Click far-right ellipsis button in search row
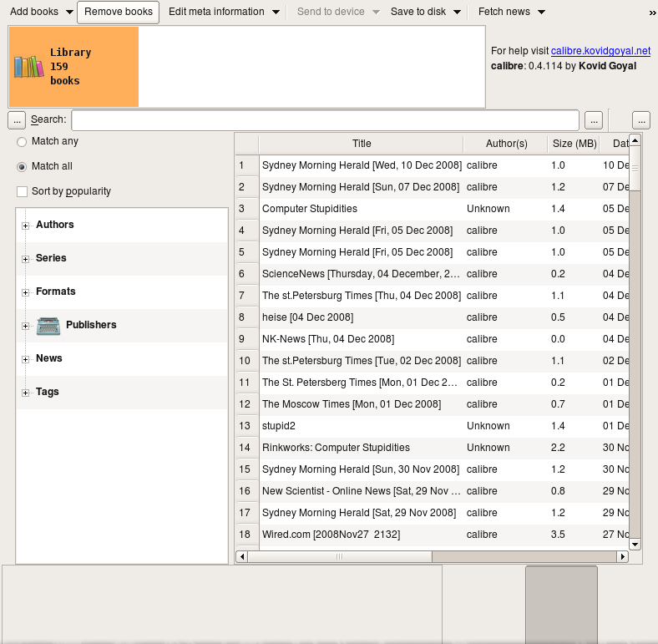The height and width of the screenshot is (644, 658). pyautogui.click(x=641, y=120)
